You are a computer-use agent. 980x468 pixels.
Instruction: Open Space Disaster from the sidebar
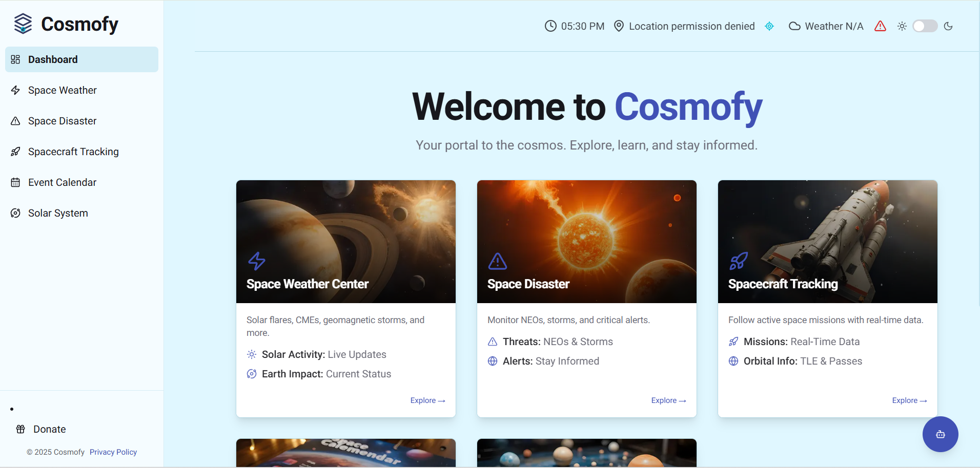pos(81,121)
